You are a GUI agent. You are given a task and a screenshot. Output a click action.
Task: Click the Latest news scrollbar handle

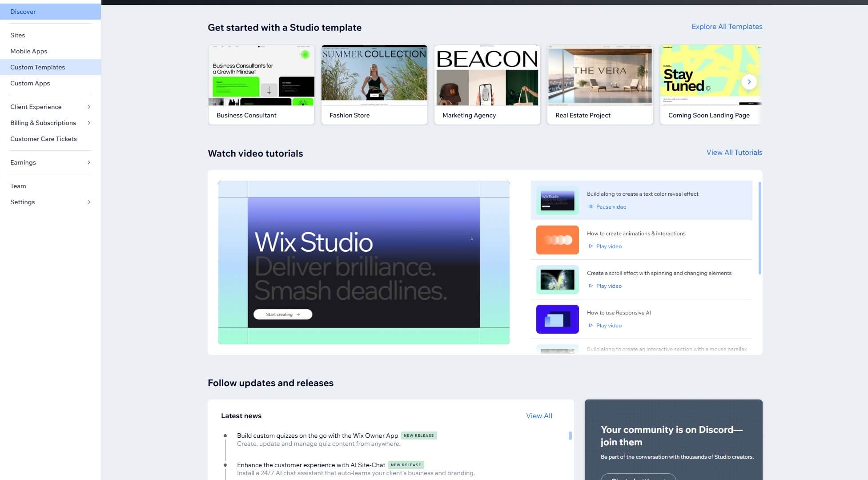click(570, 436)
